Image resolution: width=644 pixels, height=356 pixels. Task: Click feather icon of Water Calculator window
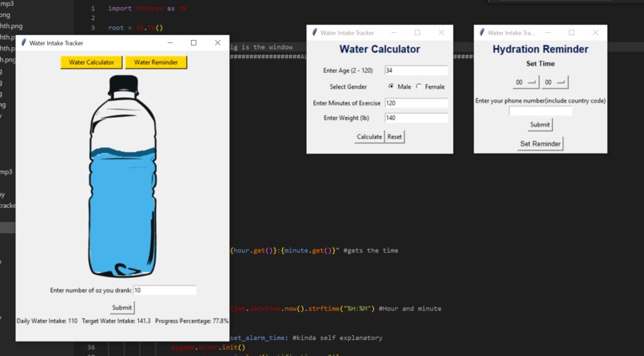point(315,33)
